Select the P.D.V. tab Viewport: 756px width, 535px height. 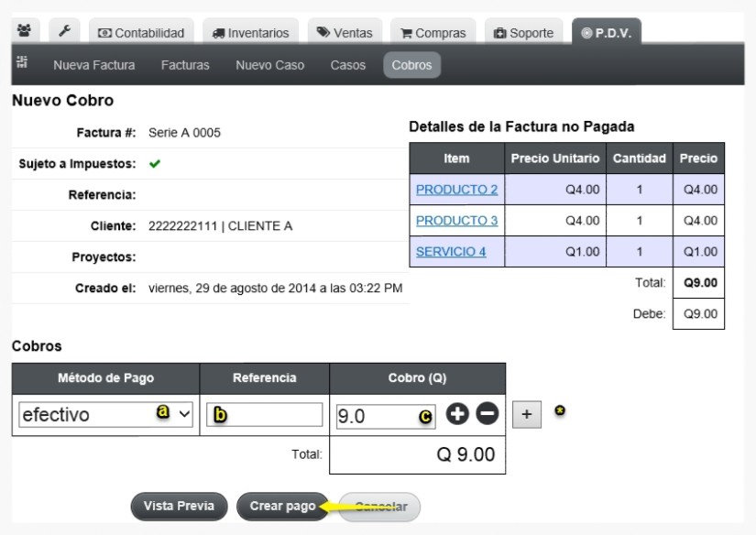(607, 33)
